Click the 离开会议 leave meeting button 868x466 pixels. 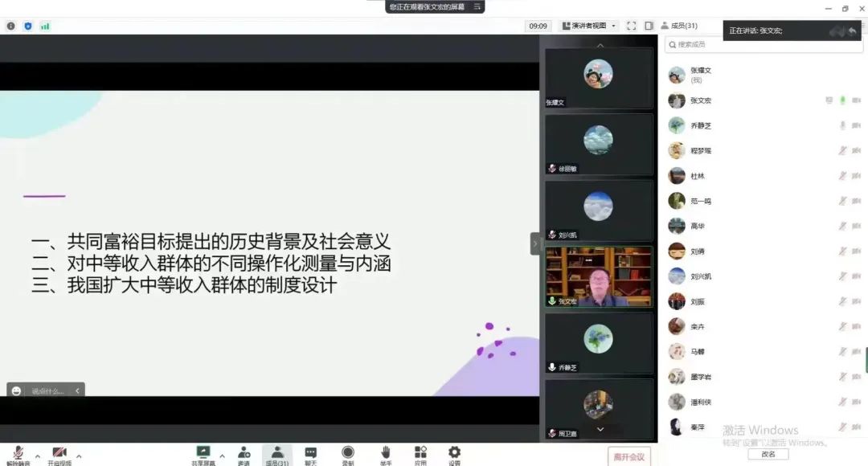(628, 456)
